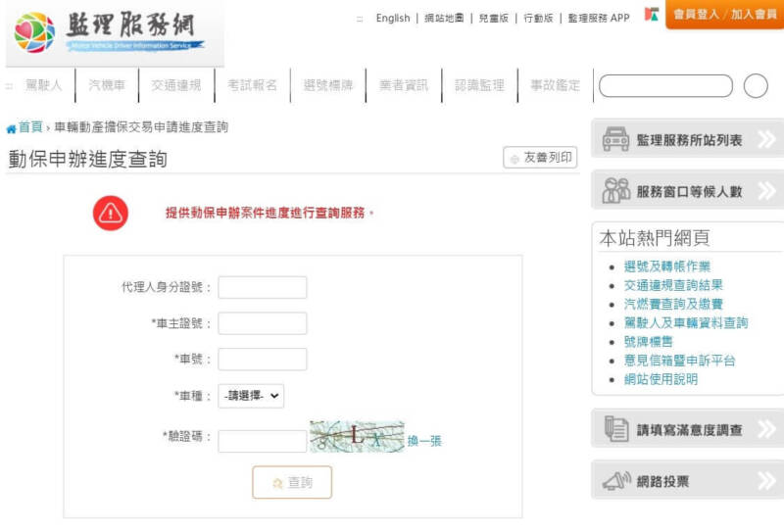Screen dimensions: 784x532
Task: Focus the 車主證號 input field
Action: coord(263,323)
